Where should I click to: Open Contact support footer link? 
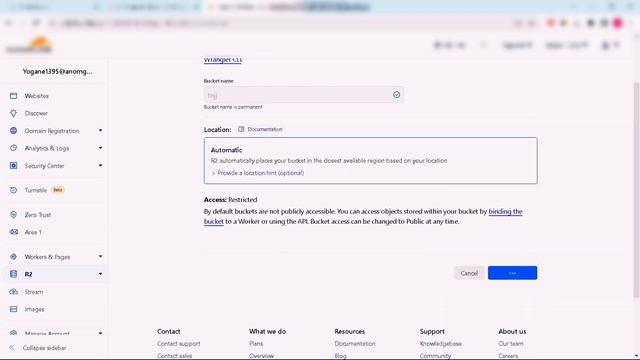pyautogui.click(x=179, y=344)
